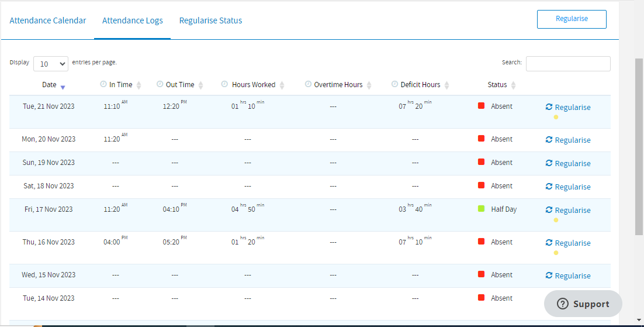
Task: Click the clock icon beside Out Time
Action: (x=160, y=84)
